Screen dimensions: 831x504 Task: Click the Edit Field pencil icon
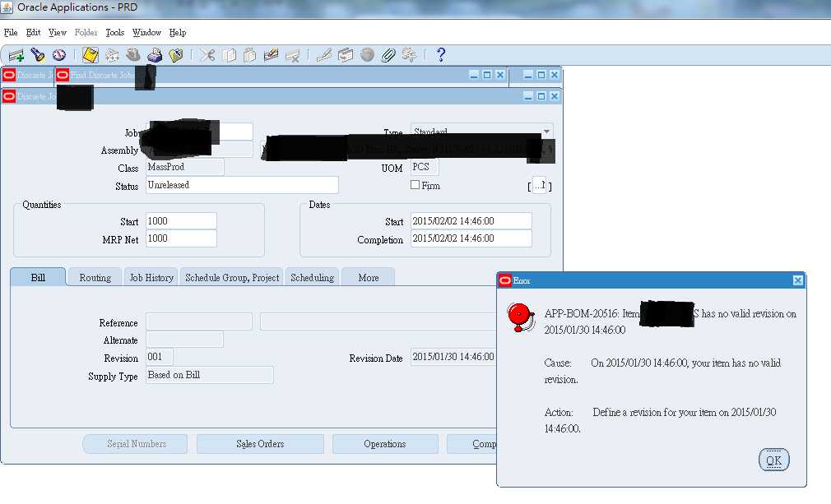(324, 55)
